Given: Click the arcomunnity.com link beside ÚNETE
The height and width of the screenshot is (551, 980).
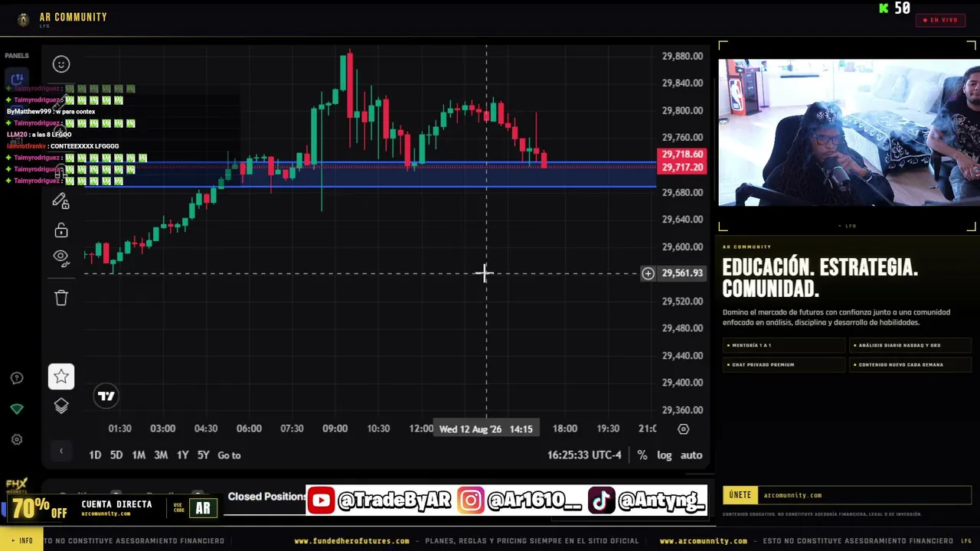Looking at the screenshot, I should (x=792, y=495).
